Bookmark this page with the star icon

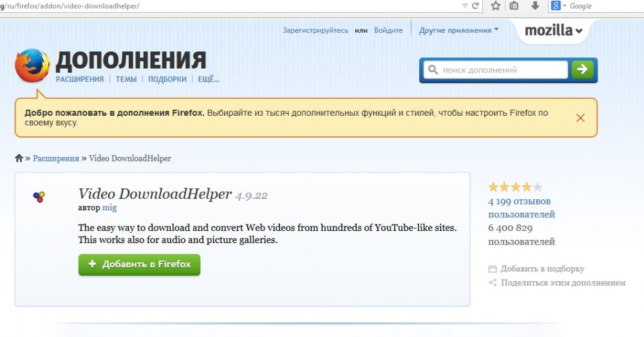click(x=495, y=6)
